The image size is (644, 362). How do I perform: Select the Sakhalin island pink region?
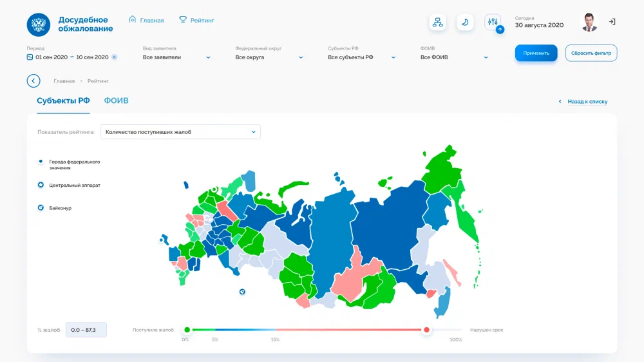[x=452, y=272]
